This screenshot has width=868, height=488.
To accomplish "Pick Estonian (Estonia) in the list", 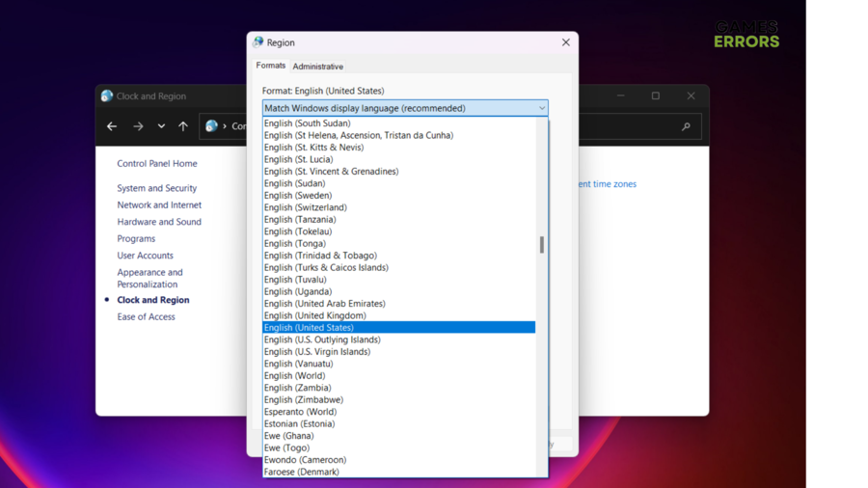I will (299, 423).
